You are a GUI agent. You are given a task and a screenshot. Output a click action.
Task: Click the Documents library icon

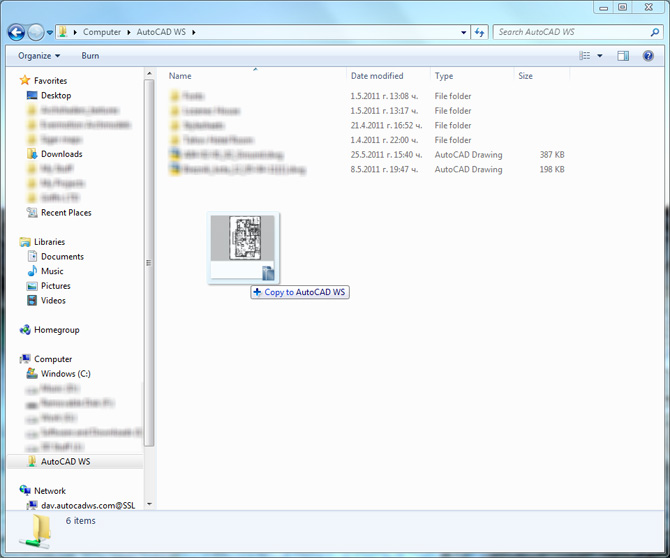pyautogui.click(x=32, y=256)
